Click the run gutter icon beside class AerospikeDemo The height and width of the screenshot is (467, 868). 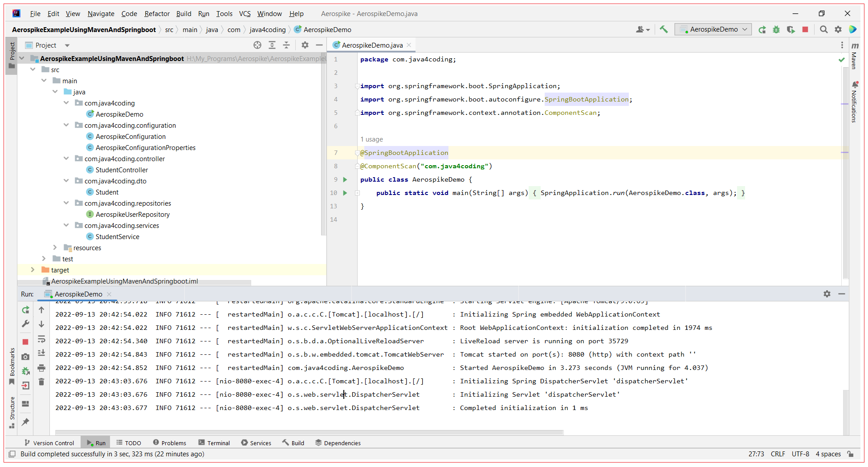click(345, 179)
